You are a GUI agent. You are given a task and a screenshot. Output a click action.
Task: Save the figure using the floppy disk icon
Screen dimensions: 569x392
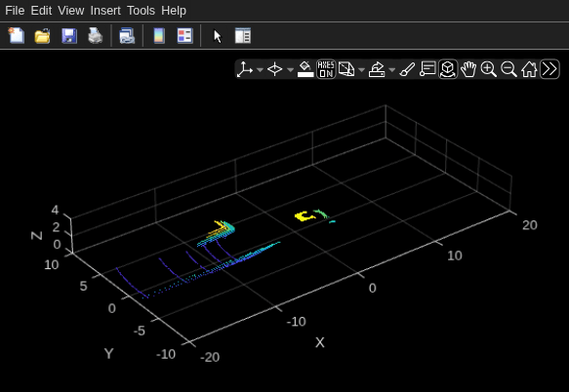point(69,35)
